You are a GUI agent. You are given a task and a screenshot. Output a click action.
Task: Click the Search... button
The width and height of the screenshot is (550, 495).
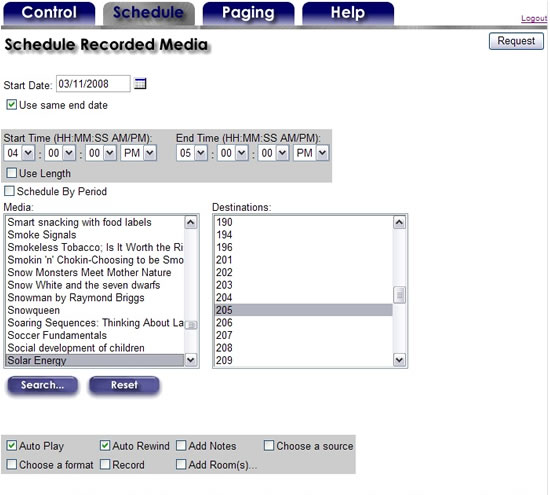click(42, 385)
